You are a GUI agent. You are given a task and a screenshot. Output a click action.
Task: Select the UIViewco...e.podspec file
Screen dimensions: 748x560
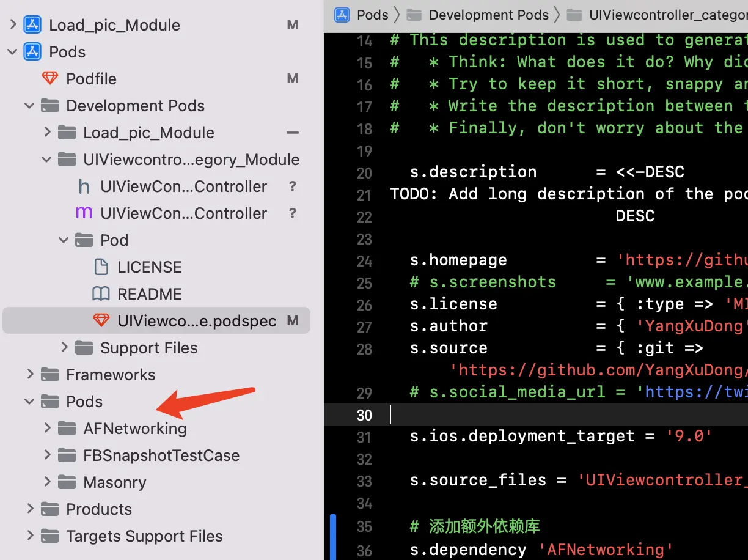pos(156,321)
